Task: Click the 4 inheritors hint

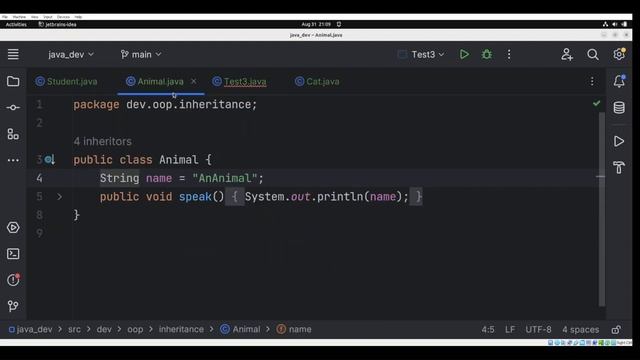Action: (102, 141)
